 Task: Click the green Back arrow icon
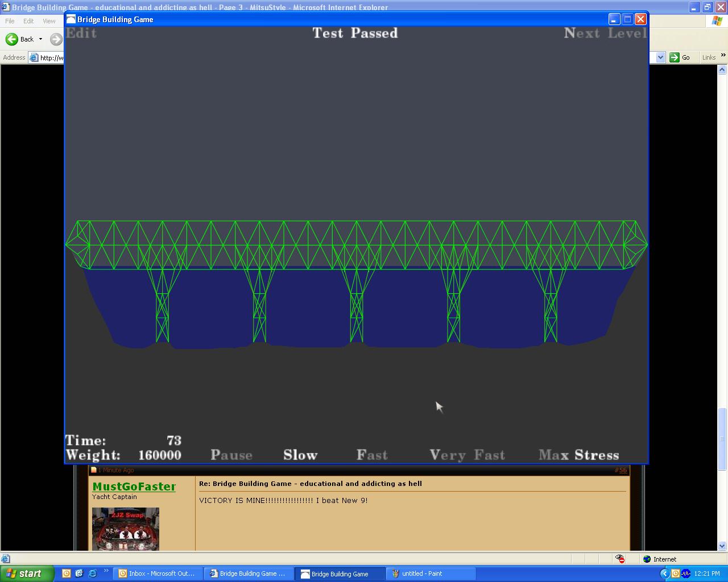point(12,39)
